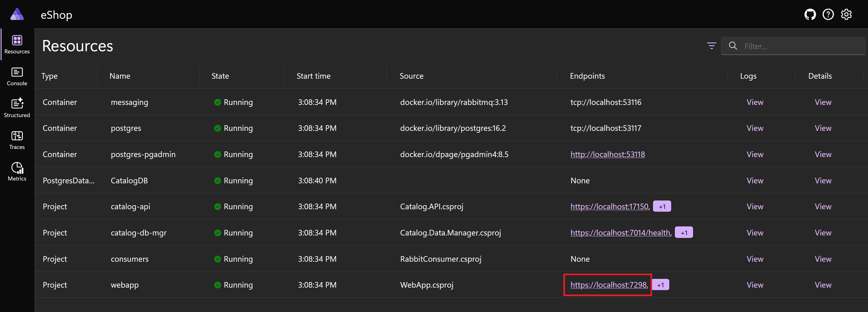This screenshot has width=868, height=312.
Task: Click the catalog-db-mgr health endpoint link
Action: pos(620,232)
